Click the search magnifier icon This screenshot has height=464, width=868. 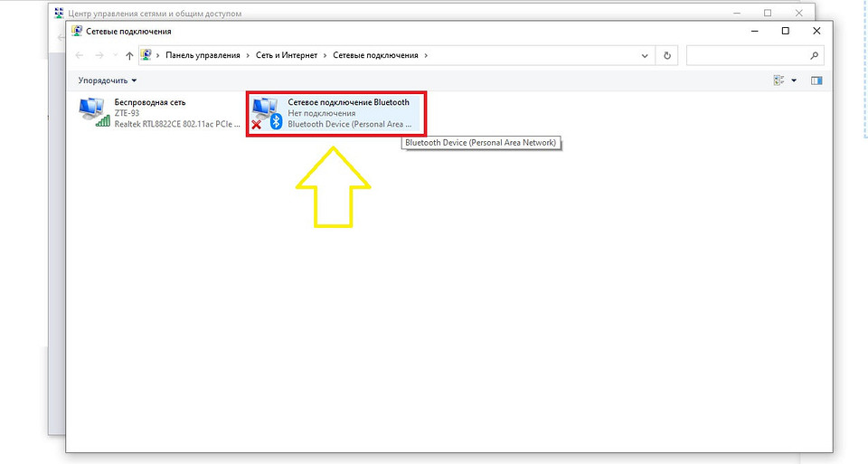point(815,55)
